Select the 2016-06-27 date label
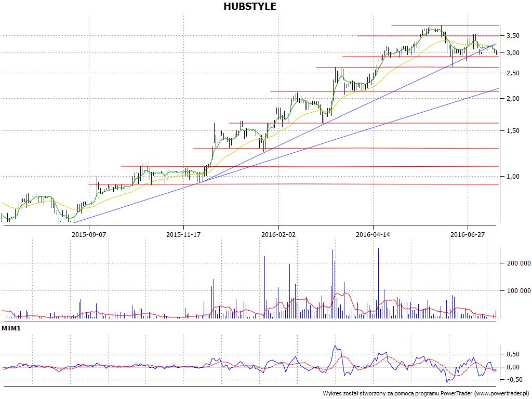Screen dimensions: 532x399 (x=468, y=234)
